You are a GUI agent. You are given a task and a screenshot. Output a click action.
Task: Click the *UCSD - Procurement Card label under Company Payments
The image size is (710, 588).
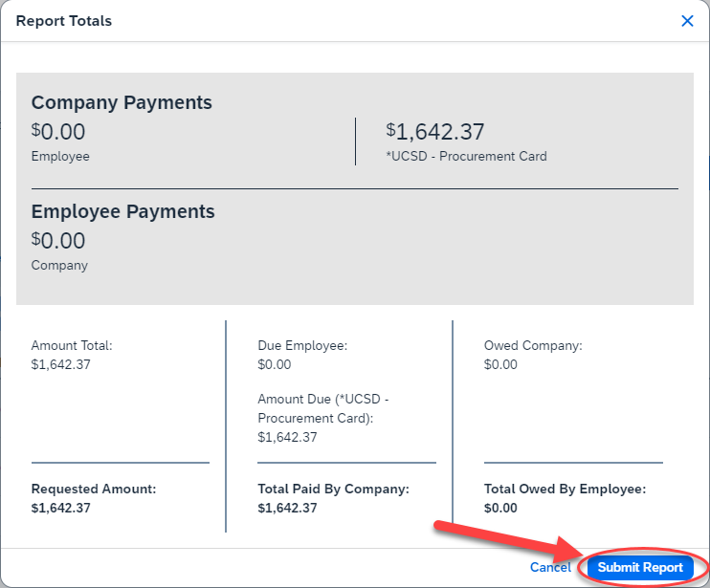click(466, 156)
